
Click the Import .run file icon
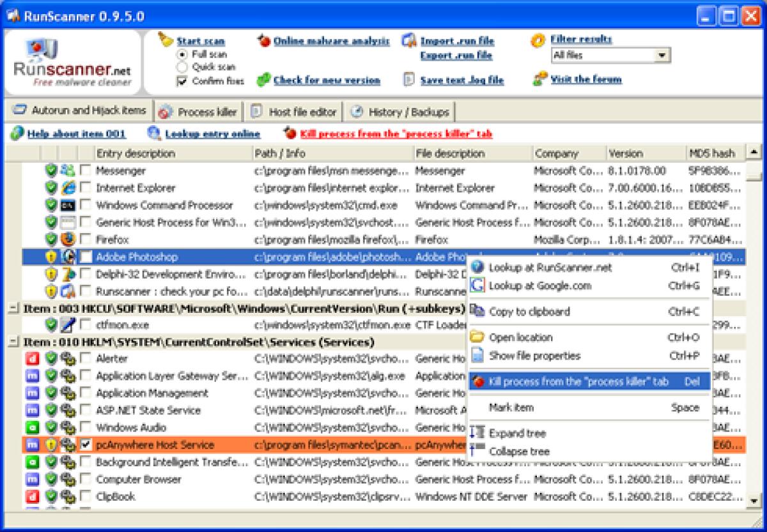click(x=409, y=41)
